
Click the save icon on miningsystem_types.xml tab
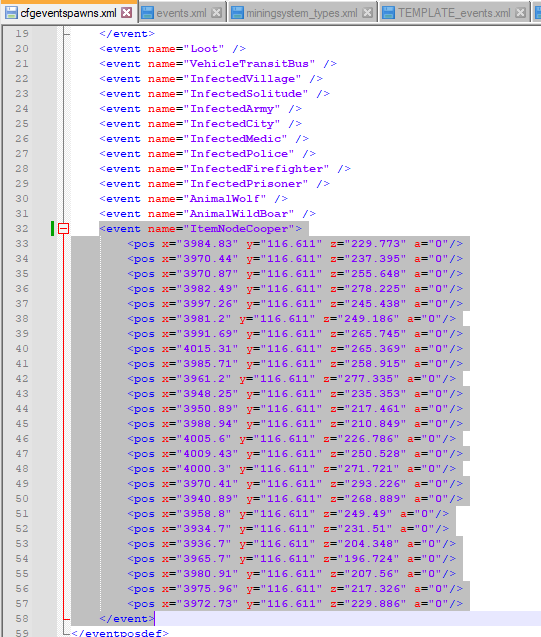(x=237, y=13)
